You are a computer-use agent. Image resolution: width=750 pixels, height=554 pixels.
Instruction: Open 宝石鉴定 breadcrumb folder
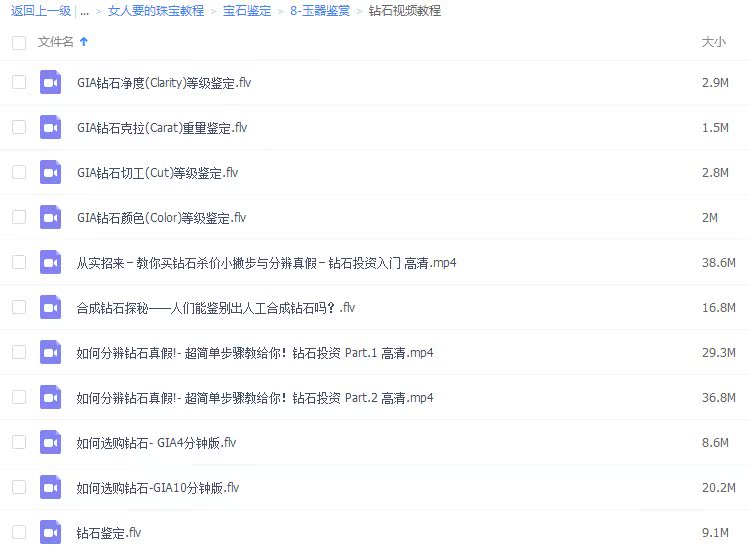tap(247, 11)
